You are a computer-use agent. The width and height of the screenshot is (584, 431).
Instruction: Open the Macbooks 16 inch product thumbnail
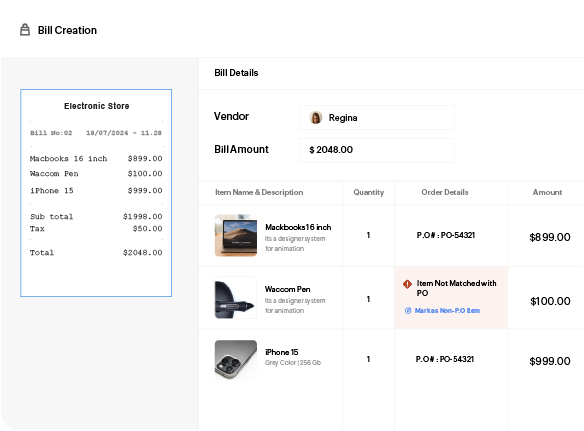point(236,235)
